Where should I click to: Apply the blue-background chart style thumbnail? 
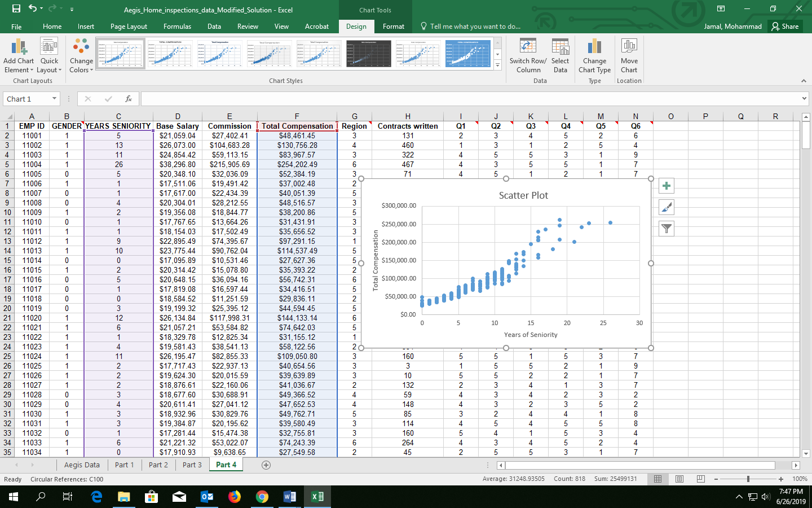click(468, 54)
